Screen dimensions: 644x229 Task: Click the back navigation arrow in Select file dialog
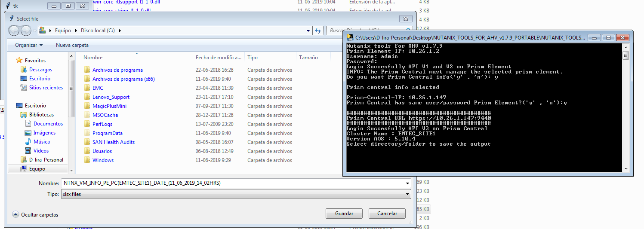(x=14, y=31)
